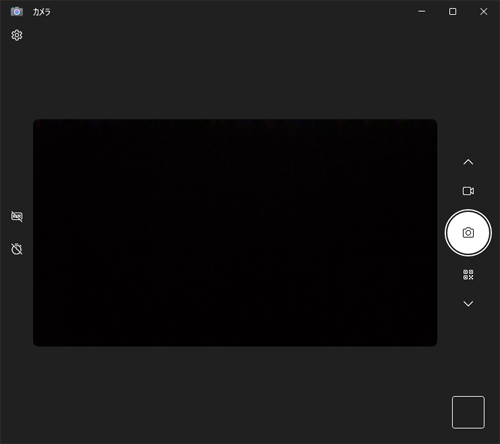Click the up chevron above video mode

pos(468,162)
